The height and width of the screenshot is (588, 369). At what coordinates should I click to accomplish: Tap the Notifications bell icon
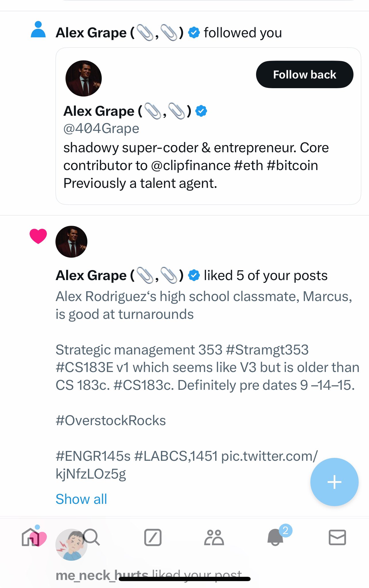(x=275, y=537)
